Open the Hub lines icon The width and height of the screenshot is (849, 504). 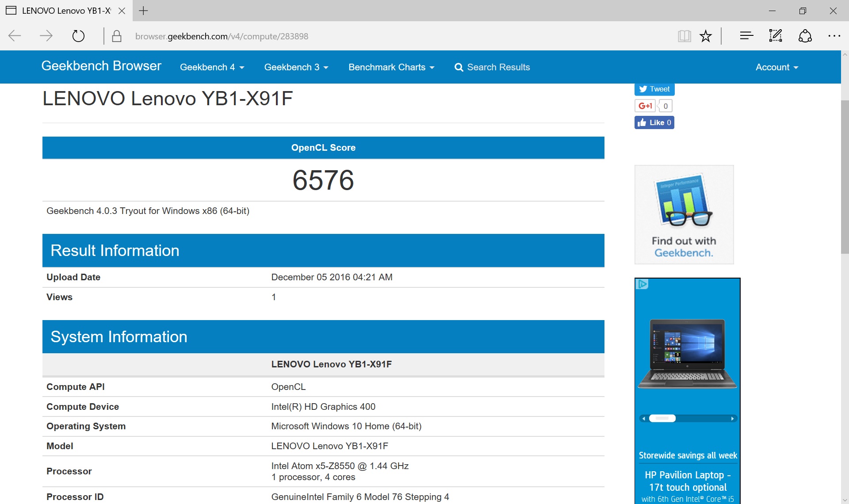pos(746,36)
